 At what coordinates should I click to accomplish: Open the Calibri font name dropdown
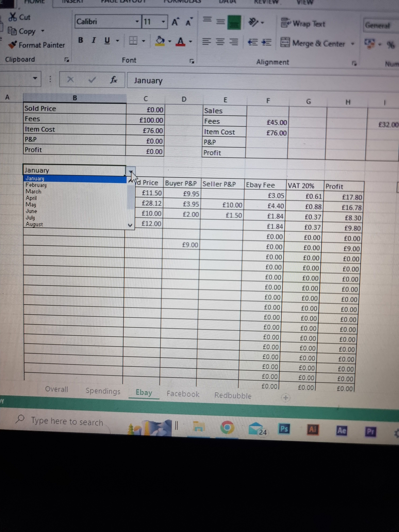pos(137,22)
